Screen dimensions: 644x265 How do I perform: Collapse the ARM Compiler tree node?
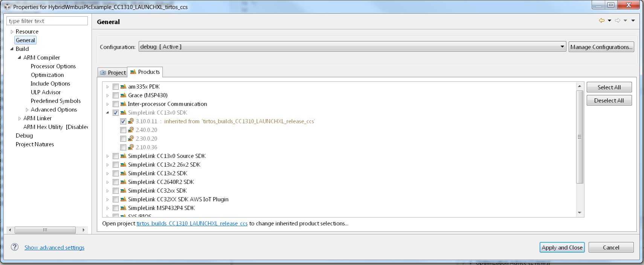pos(19,58)
